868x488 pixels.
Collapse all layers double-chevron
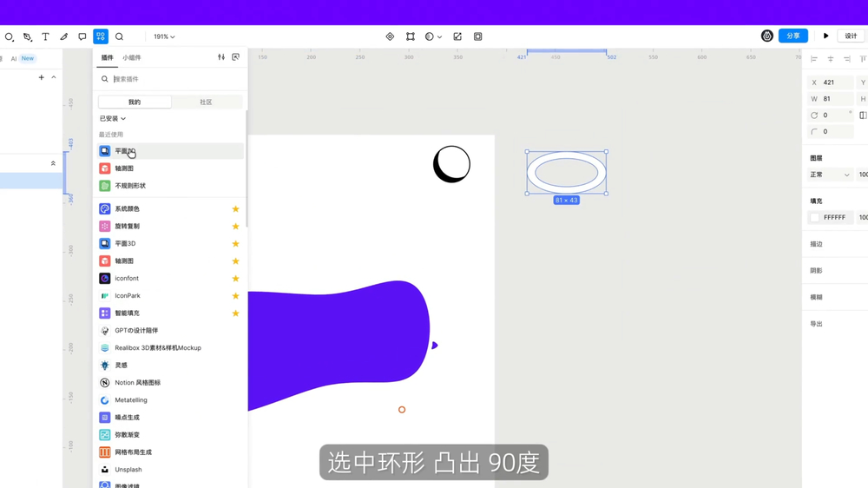pos(53,163)
